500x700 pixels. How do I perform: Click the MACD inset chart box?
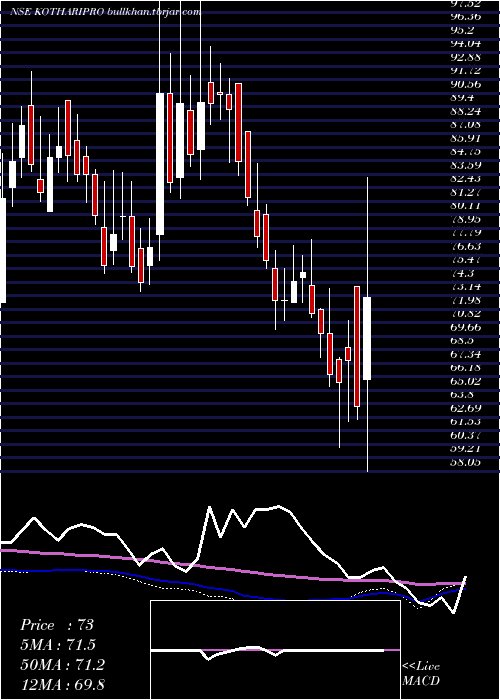point(275,650)
